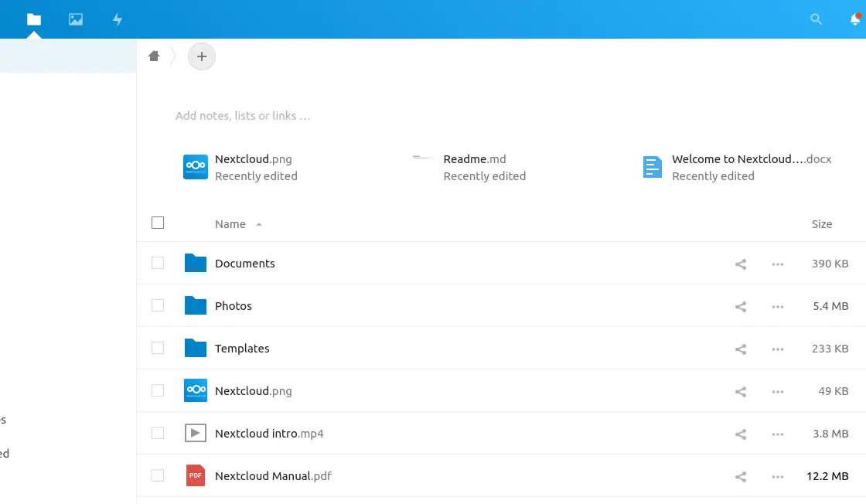Open more actions menu for Photos
Screen dimensions: 866x504
(x=778, y=306)
